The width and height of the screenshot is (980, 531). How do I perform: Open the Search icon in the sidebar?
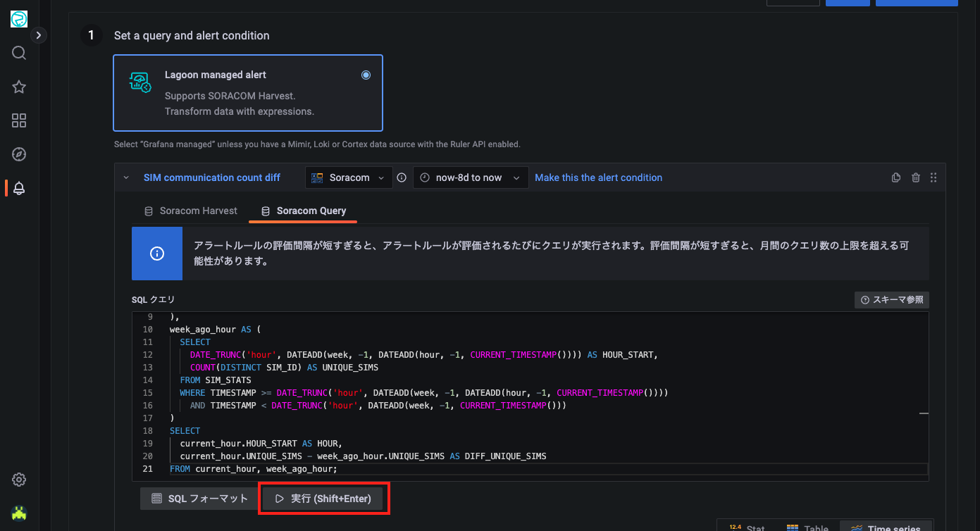pos(19,54)
